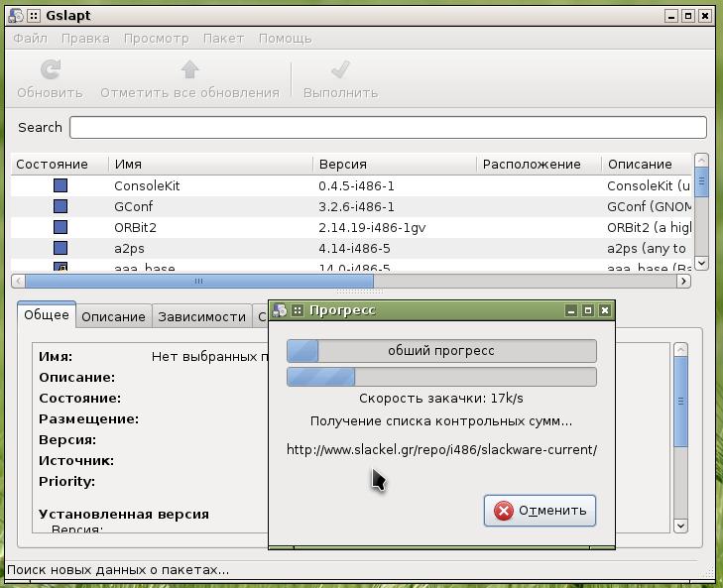Viewport: 723px width, 588px height.
Task: Click the package list scrollbar's up arrow
Action: tap(701, 161)
